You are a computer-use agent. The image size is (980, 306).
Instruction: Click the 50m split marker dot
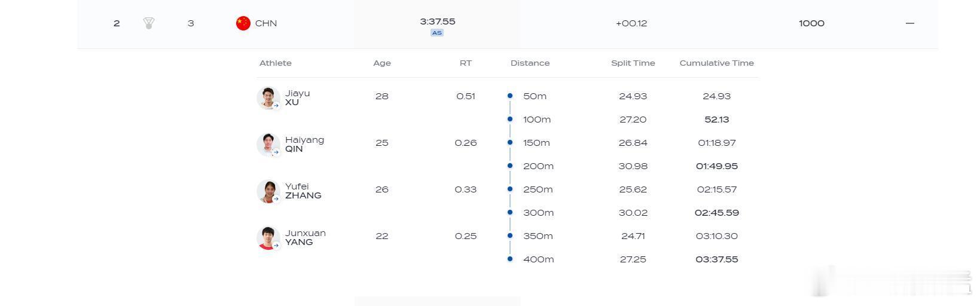click(x=510, y=96)
